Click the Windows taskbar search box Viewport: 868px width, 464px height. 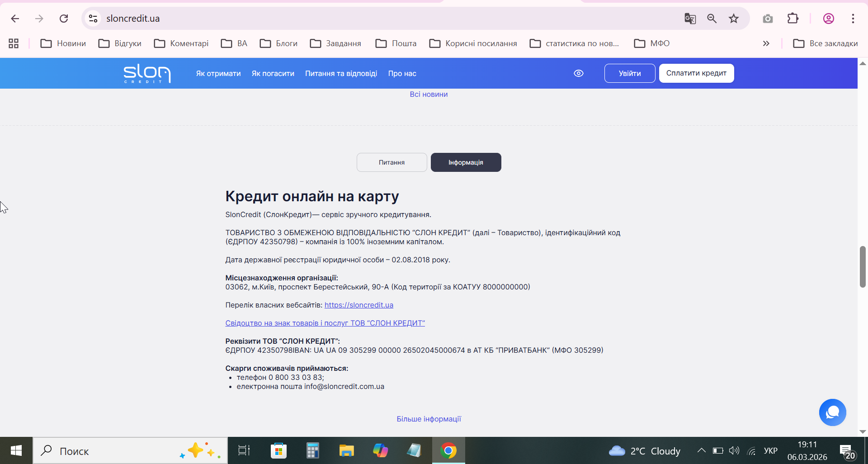(x=130, y=450)
